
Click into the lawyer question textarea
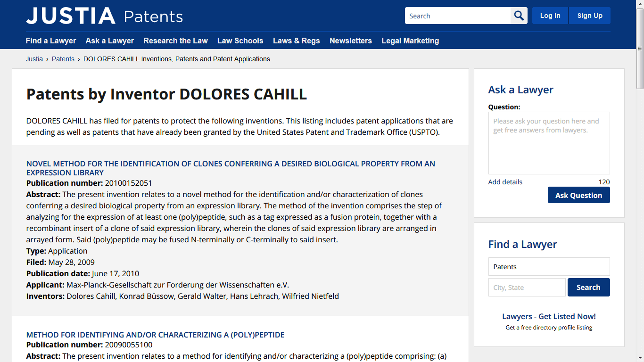point(549,143)
